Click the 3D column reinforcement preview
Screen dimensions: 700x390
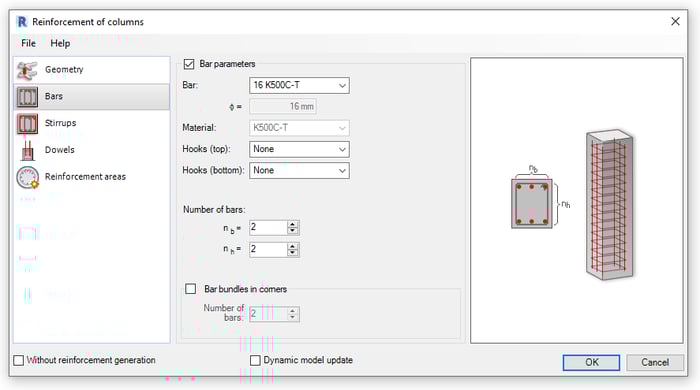pyautogui.click(x=609, y=204)
